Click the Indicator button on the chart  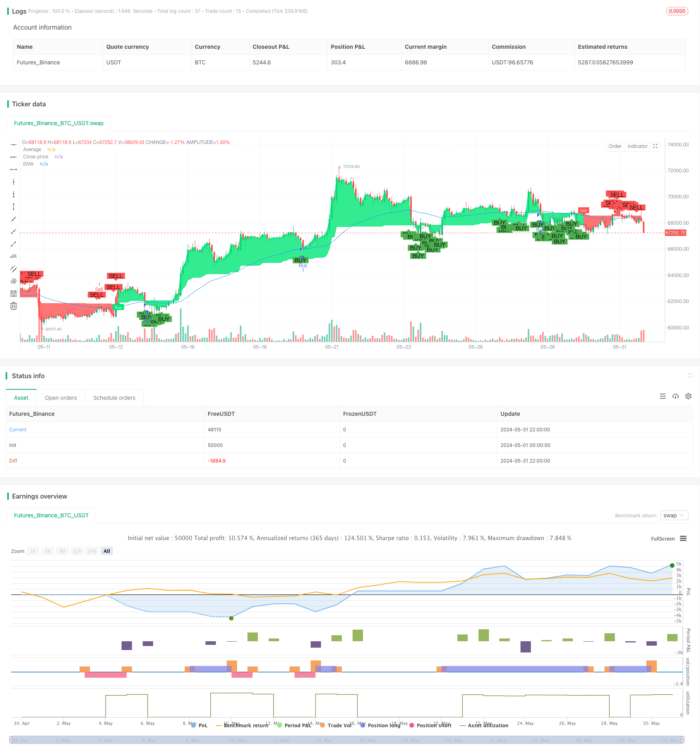[x=637, y=146]
